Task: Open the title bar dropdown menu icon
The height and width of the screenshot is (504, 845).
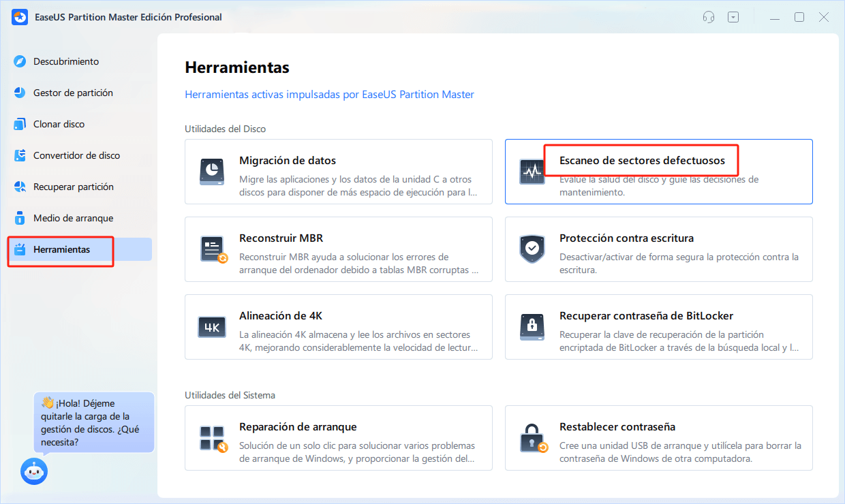Action: click(733, 17)
